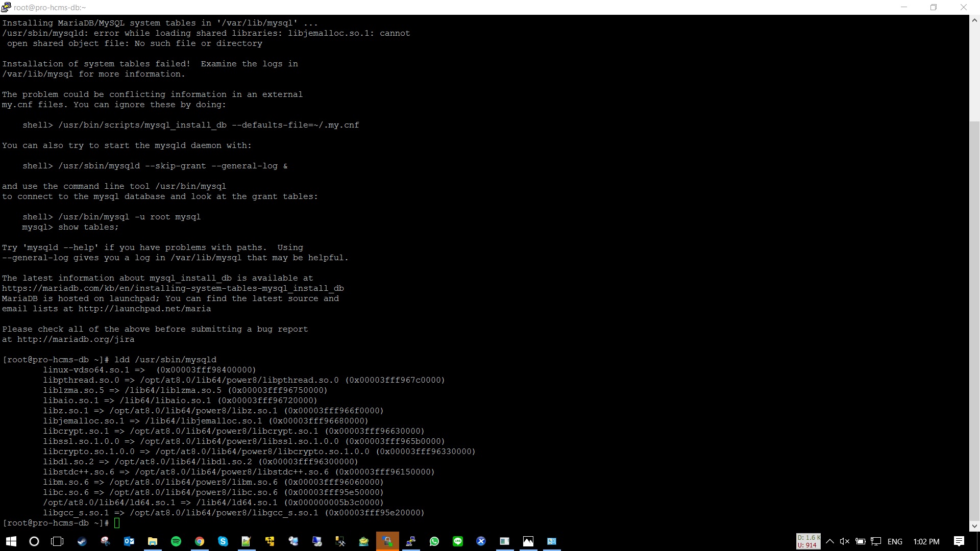This screenshot has width=980, height=551.
Task: Unmute the speaker volume icon
Action: click(845, 541)
